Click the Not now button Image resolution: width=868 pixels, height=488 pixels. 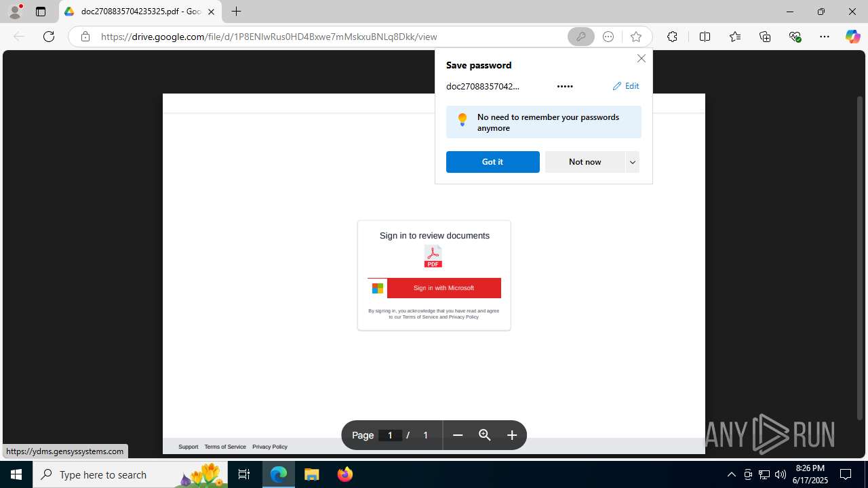[585, 162]
